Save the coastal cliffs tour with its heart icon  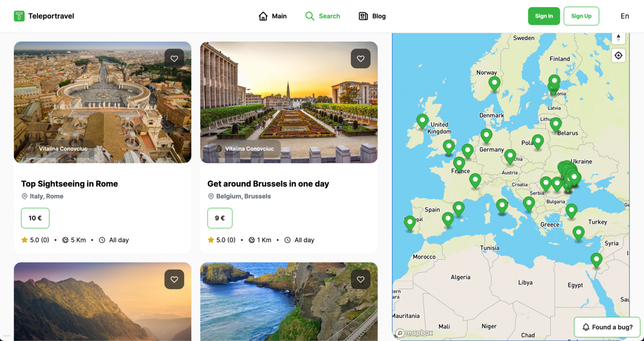click(361, 279)
